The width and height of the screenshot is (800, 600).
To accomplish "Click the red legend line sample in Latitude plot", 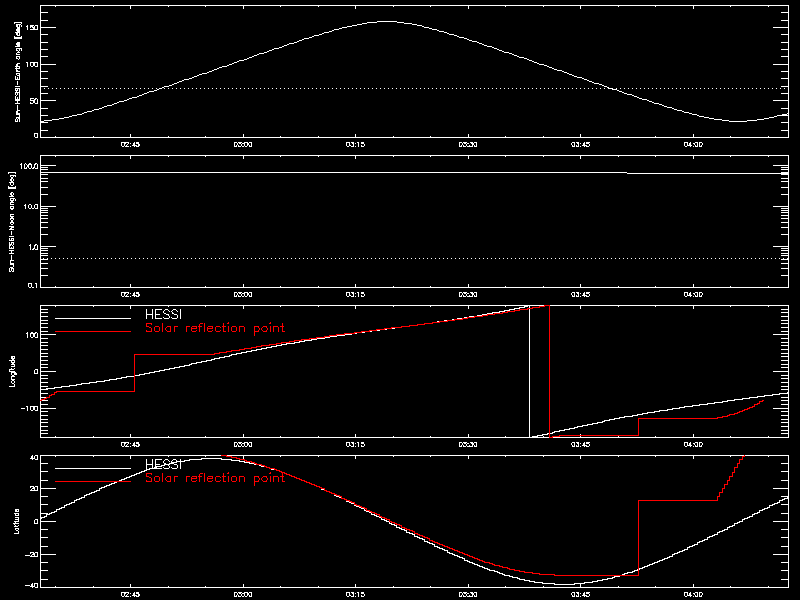I will [x=93, y=482].
